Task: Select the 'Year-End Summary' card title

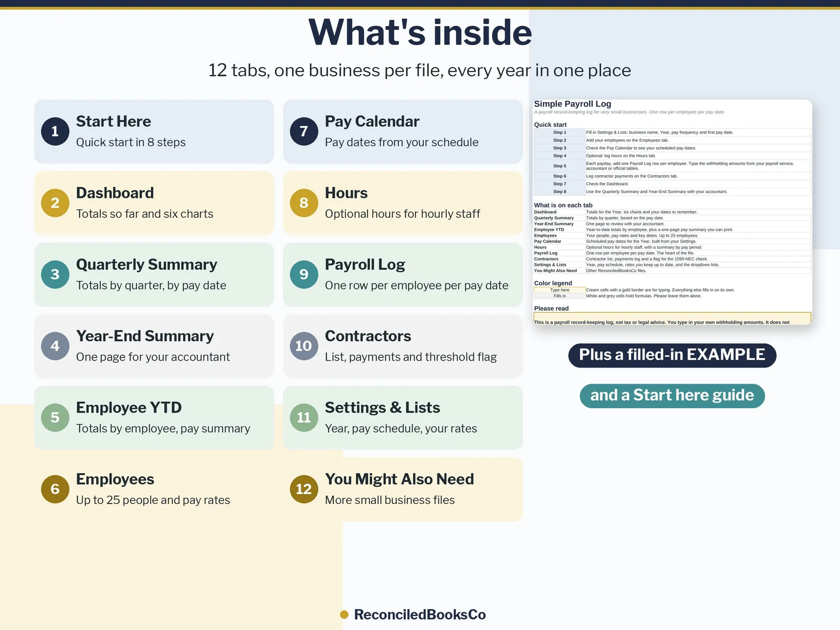Action: pos(145,336)
